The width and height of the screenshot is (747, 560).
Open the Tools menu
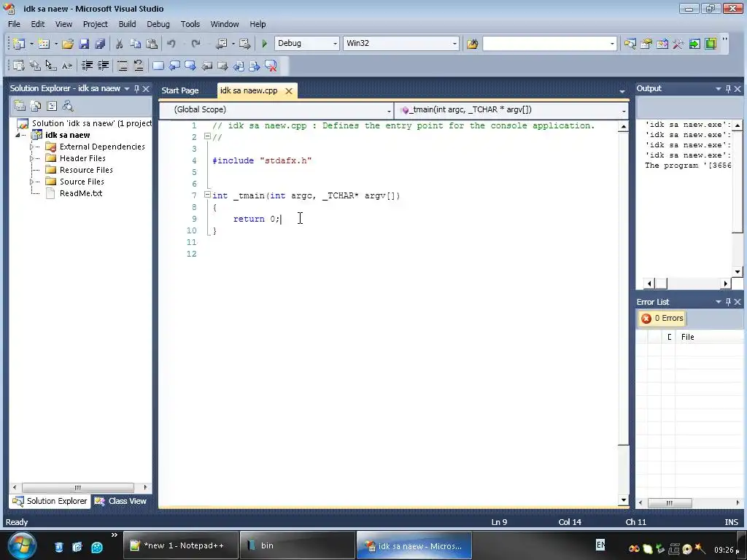pos(190,24)
